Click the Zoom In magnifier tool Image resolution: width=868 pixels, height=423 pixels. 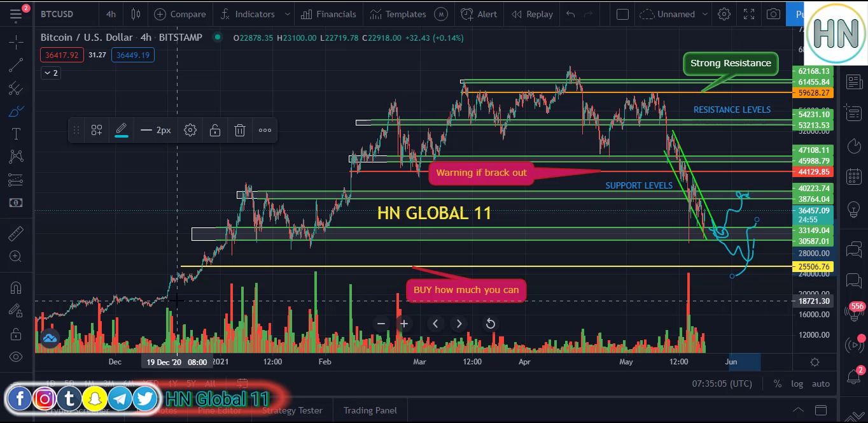[16, 257]
